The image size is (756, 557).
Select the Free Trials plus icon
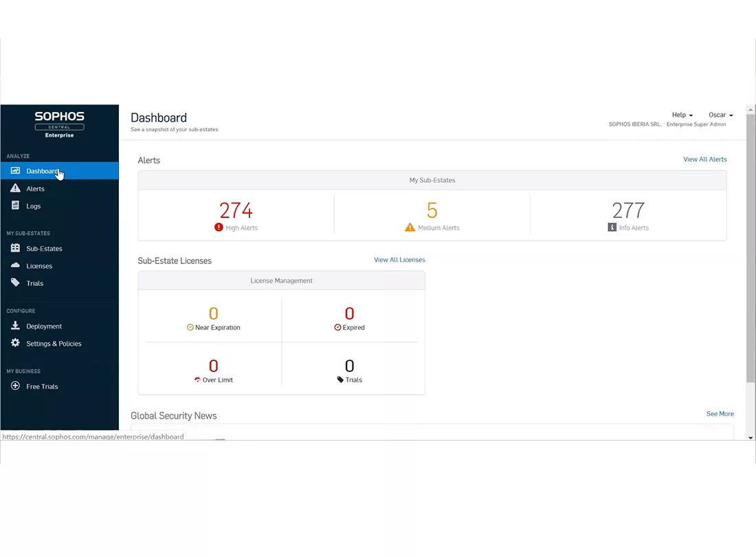(15, 386)
